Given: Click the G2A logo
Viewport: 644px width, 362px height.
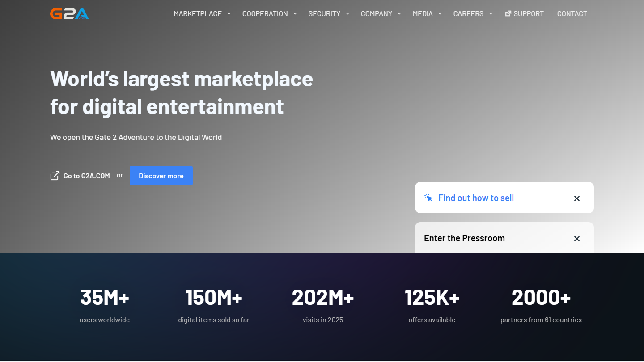Looking at the screenshot, I should [x=69, y=13].
